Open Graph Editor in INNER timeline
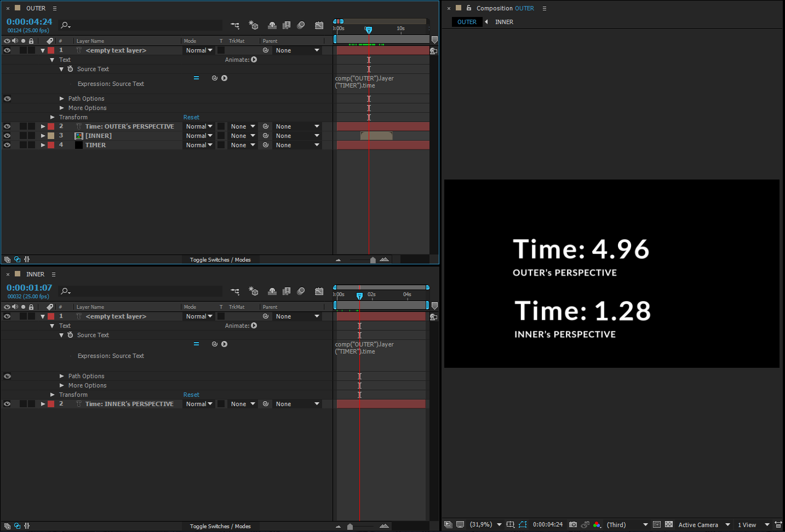 (319, 291)
